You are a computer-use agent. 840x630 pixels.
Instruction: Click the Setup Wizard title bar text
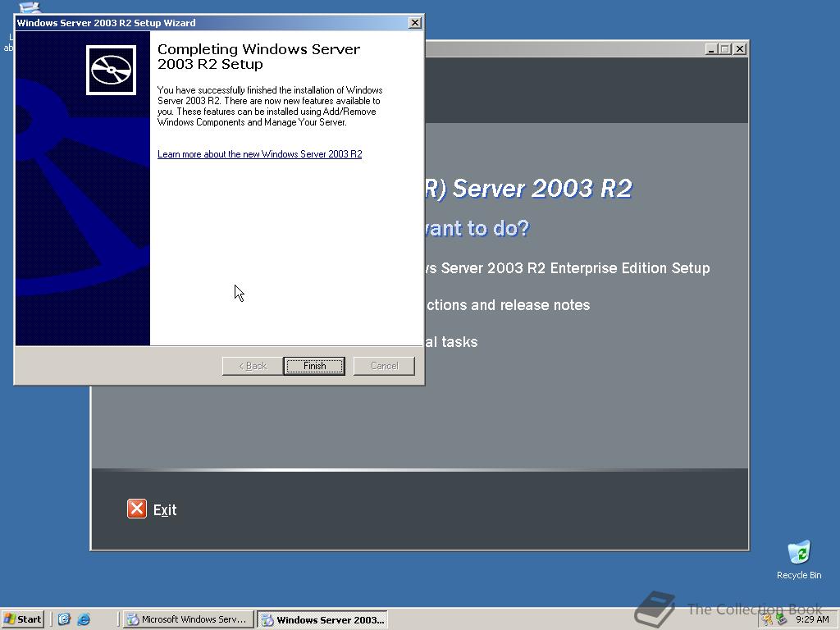pyautogui.click(x=106, y=23)
